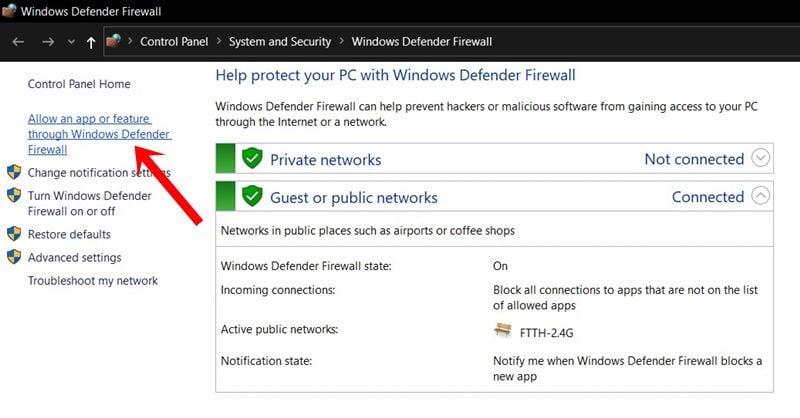Select Control Panel in the address breadcrumb
Screen dimensions: 800x418
173,42
